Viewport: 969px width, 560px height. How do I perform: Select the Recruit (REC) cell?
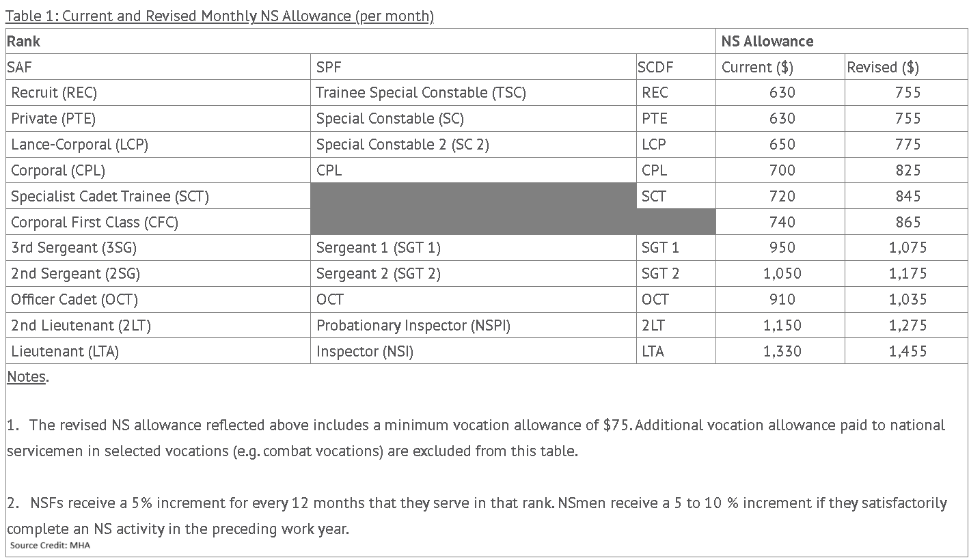pos(54,93)
